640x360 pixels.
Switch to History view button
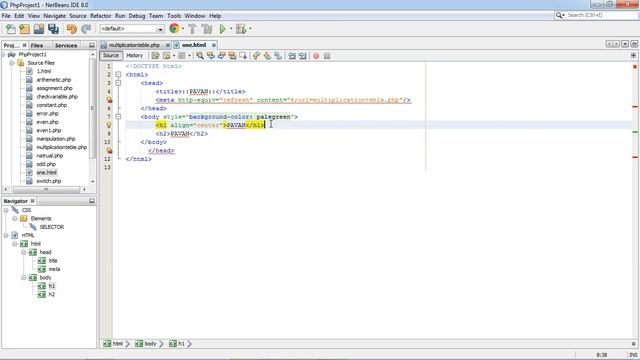134,56
